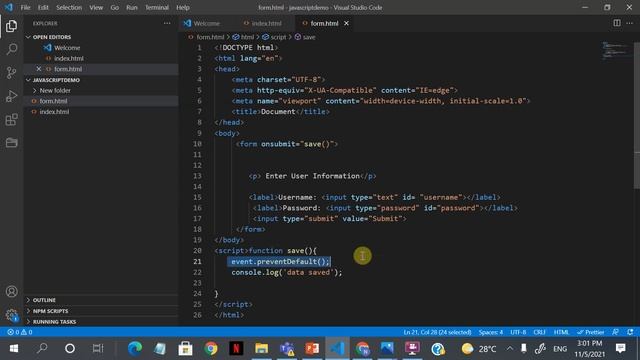Screen dimensions: 640x360
Task: Open the File menu
Action: tap(25, 7)
